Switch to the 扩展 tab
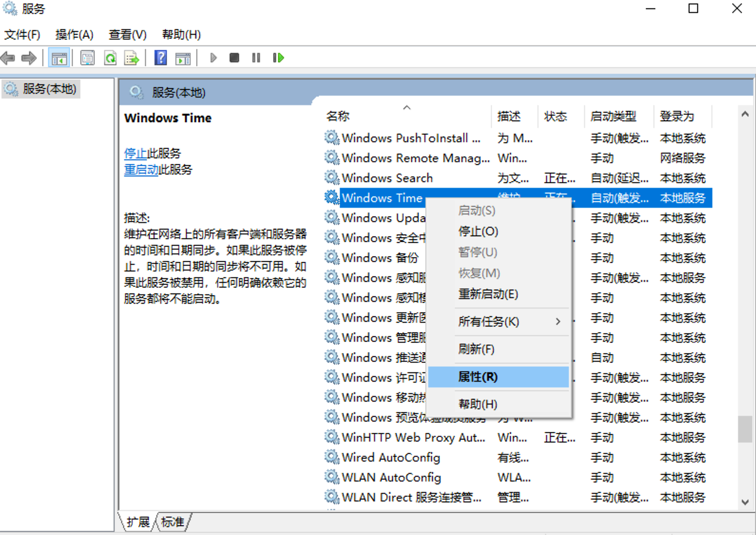 tap(138, 522)
